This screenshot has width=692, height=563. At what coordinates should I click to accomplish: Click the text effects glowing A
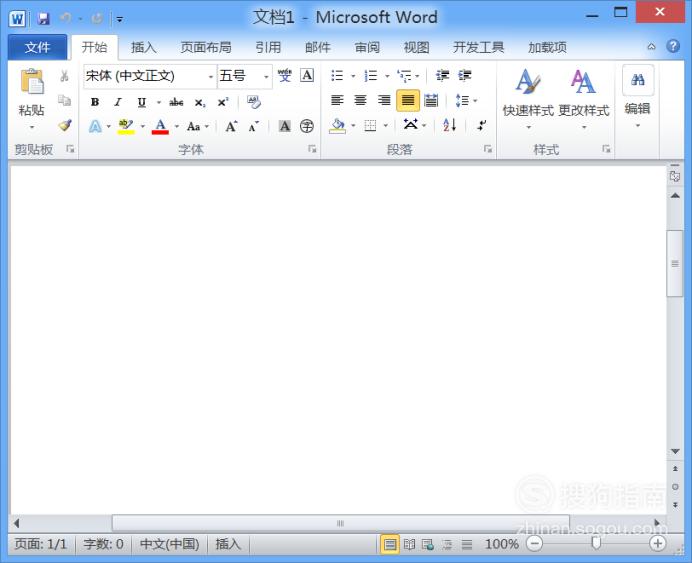[95, 127]
